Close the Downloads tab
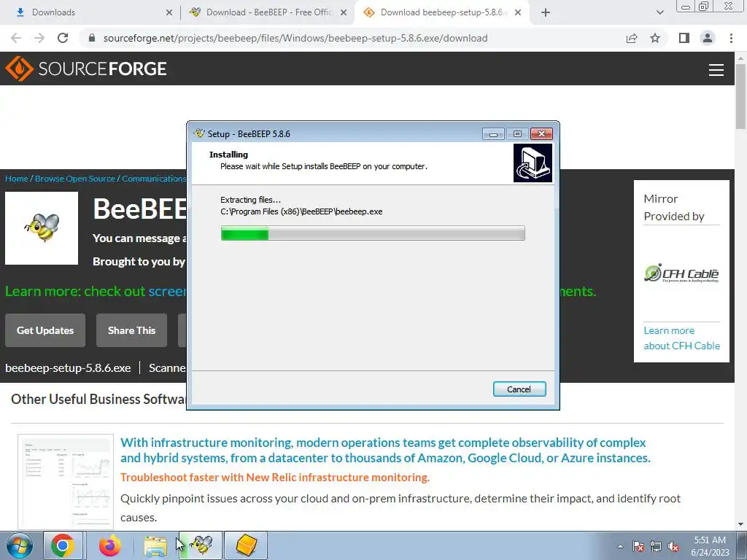Viewport: 747px width, 560px height. (169, 12)
